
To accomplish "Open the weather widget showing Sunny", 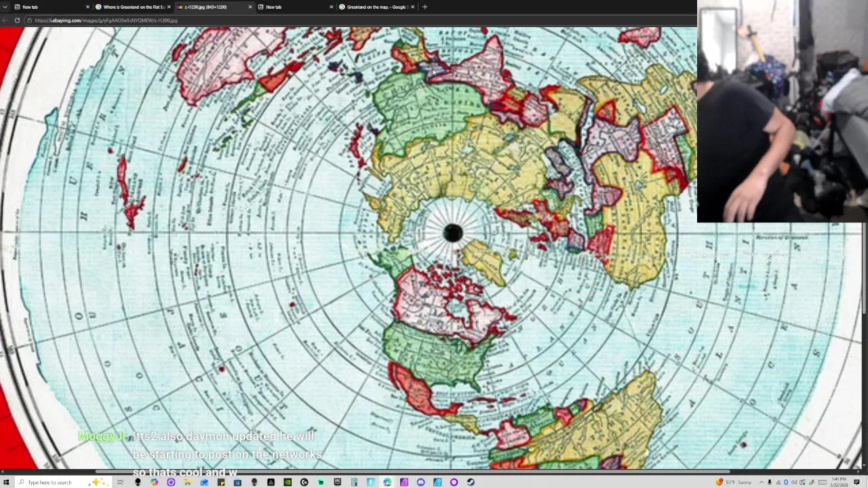I will (x=734, y=482).
